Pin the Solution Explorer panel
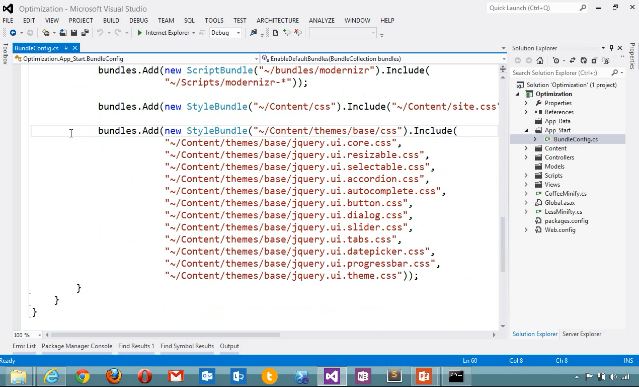 coord(612,48)
